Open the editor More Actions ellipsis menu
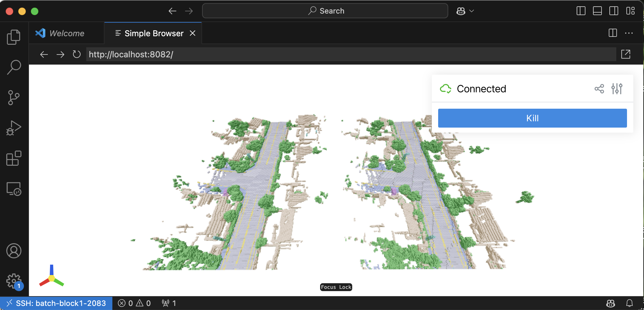The height and width of the screenshot is (310, 644). coord(629,33)
